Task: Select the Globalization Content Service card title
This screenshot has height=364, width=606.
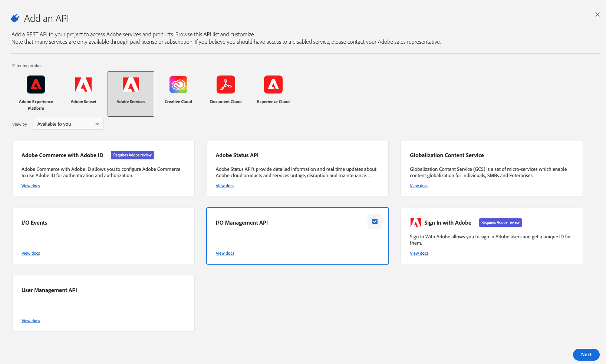Action: click(447, 155)
